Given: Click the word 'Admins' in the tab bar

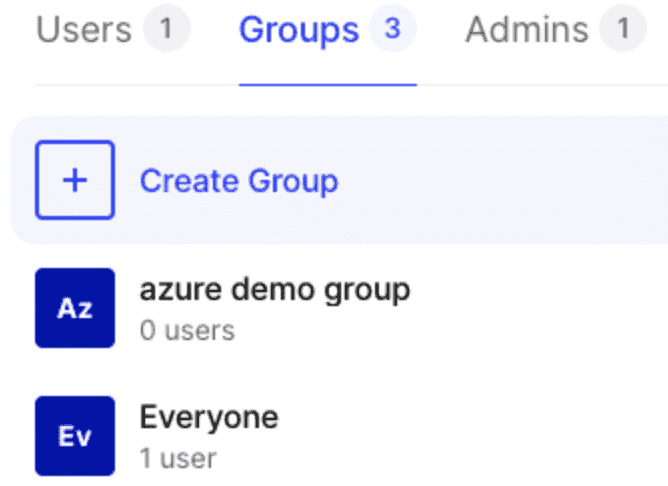Looking at the screenshot, I should [x=527, y=30].
